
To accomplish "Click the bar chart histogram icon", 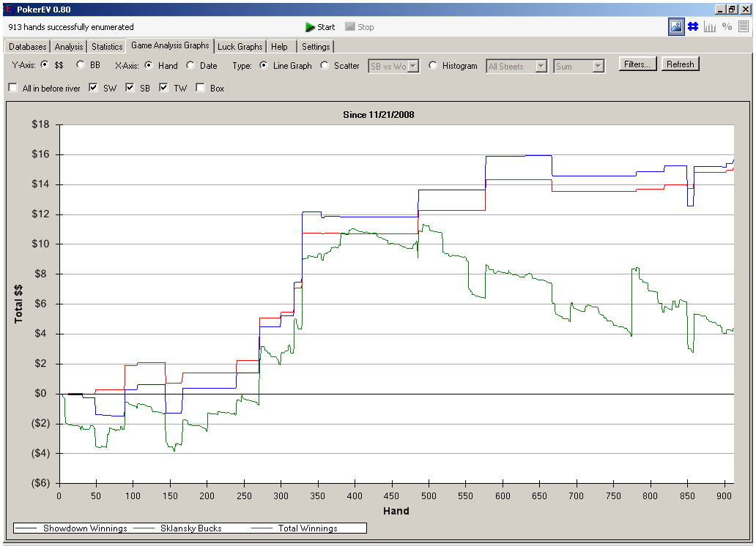I will pyautogui.click(x=710, y=27).
